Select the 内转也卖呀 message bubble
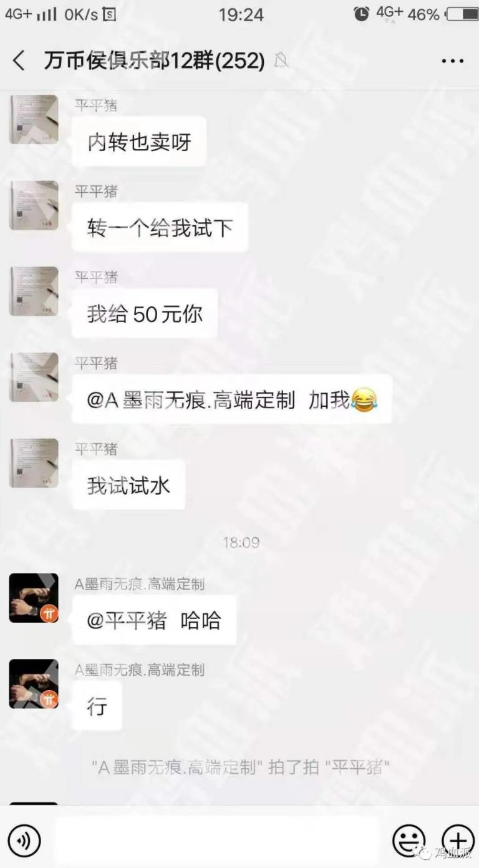Viewport: 479px width, 868px height. pyautogui.click(x=139, y=142)
